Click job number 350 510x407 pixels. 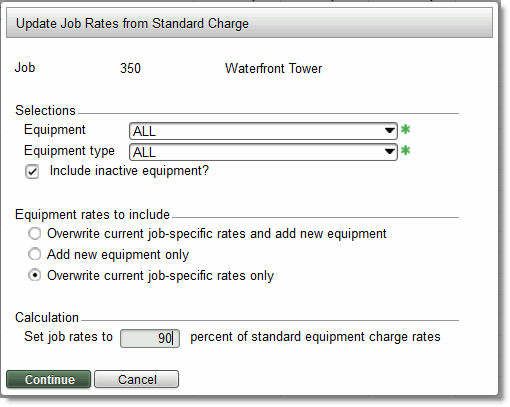[130, 68]
